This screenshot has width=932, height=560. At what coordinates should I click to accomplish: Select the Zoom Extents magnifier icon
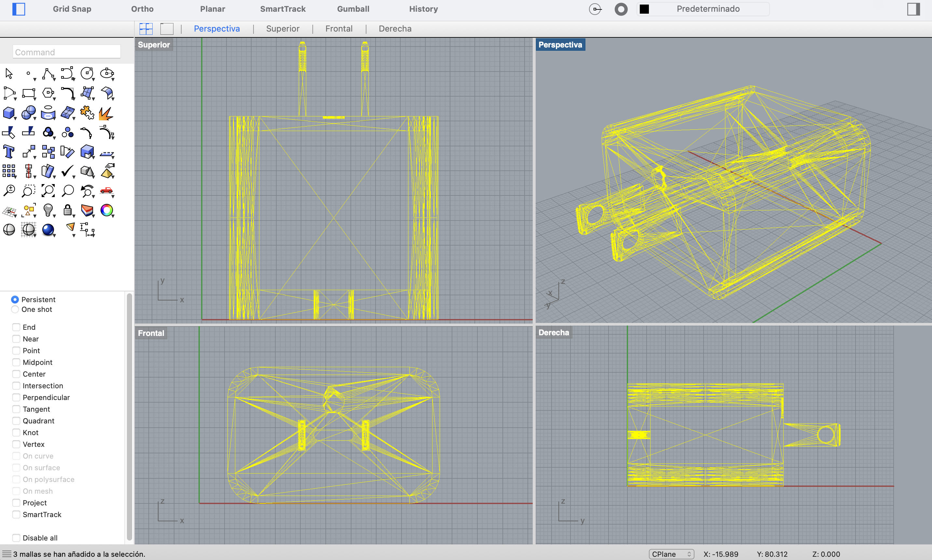48,191
